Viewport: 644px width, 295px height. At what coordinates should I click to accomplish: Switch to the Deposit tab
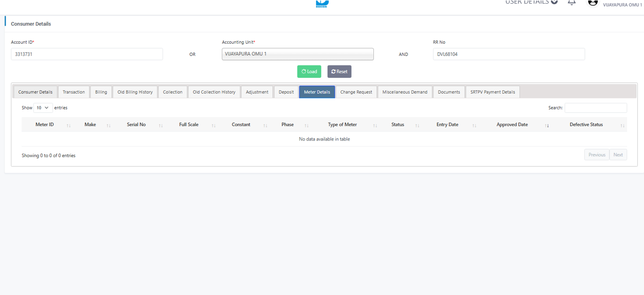286,92
